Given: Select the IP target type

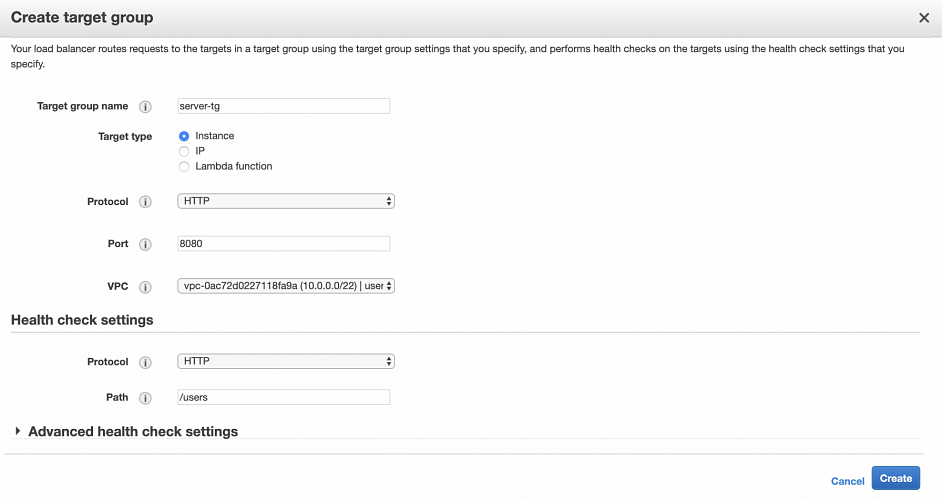Looking at the screenshot, I should (x=184, y=151).
